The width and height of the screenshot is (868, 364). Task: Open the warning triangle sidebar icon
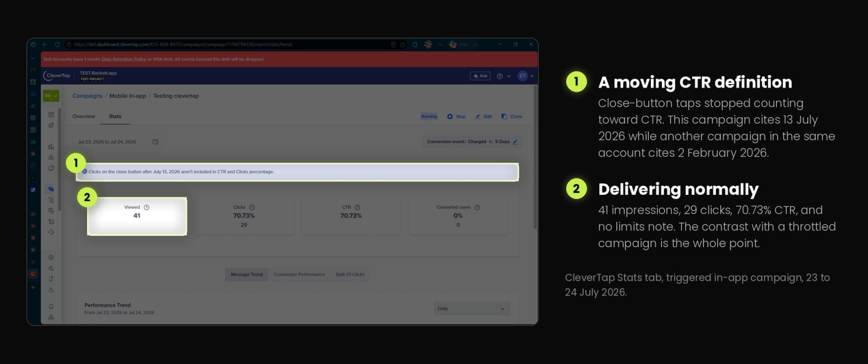coord(51,290)
